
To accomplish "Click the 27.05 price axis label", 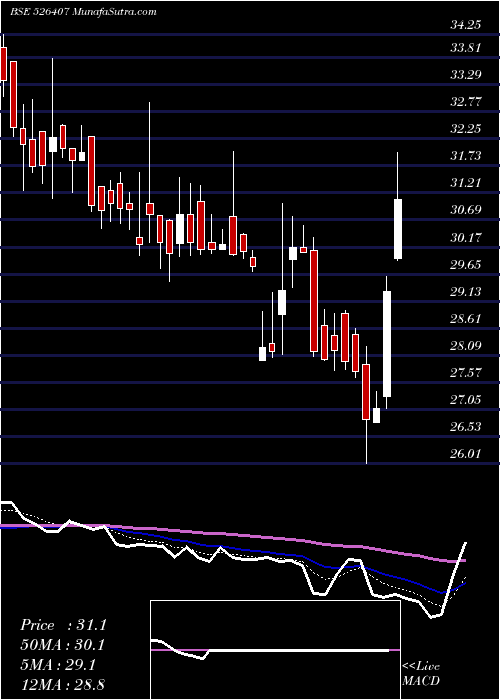I will click(465, 400).
